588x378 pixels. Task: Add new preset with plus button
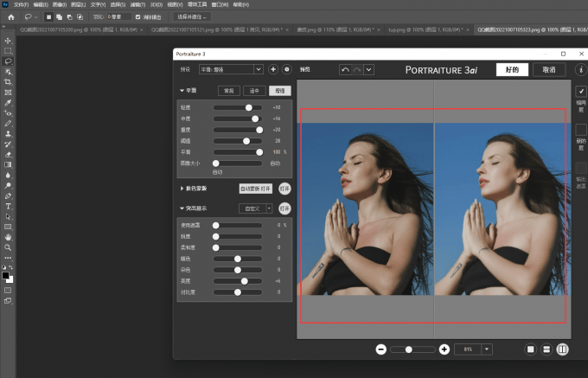pyautogui.click(x=273, y=69)
